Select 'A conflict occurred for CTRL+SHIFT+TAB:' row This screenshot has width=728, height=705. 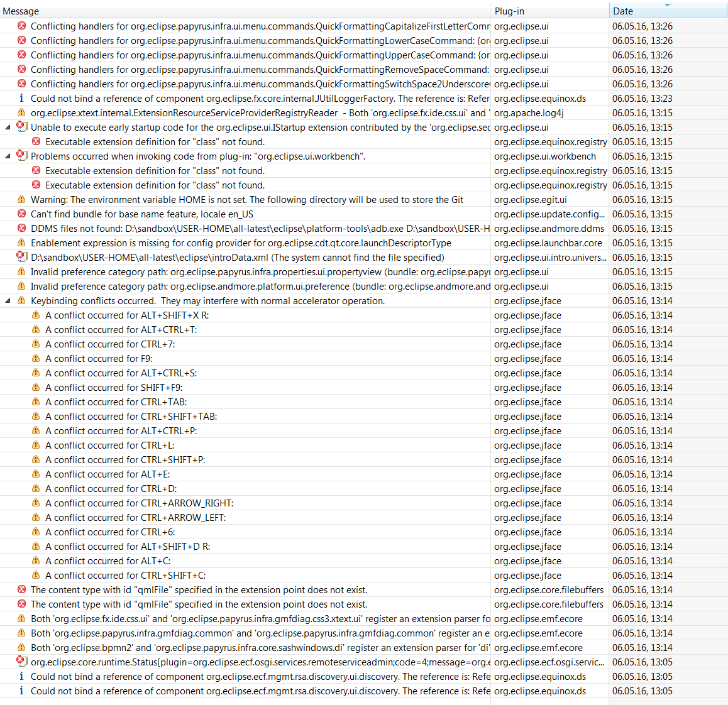(363, 417)
